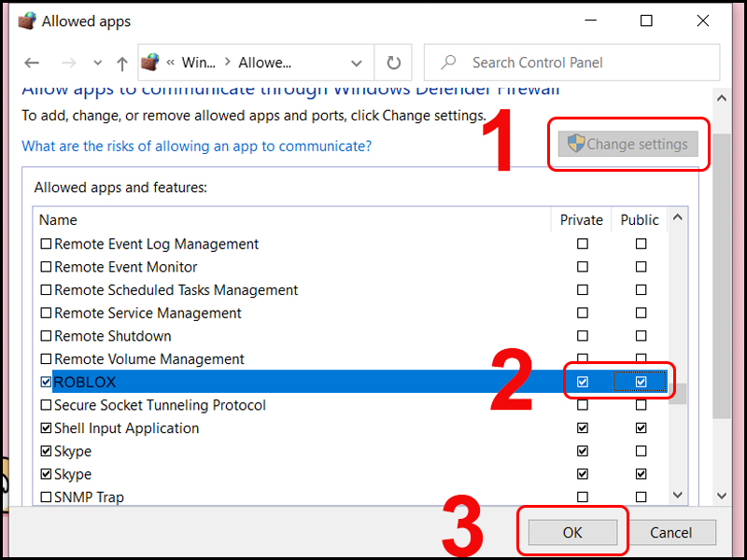The image size is (747, 560).
Task: Click the Public column header
Action: pos(640,219)
